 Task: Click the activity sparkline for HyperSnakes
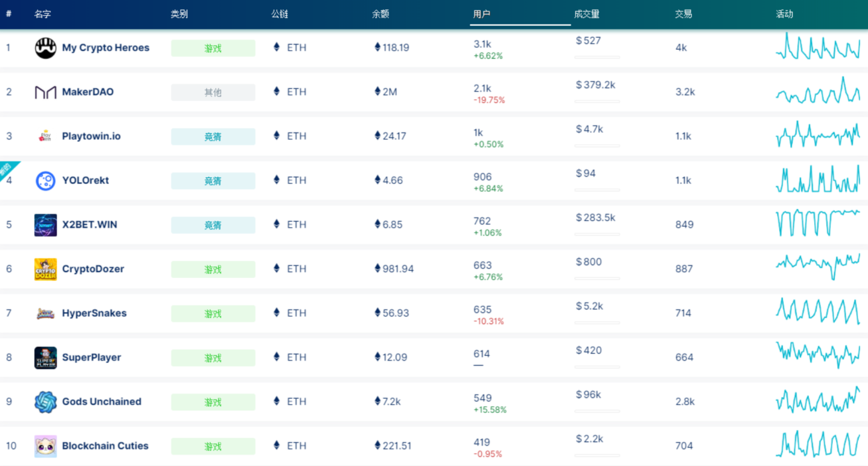tap(818, 311)
